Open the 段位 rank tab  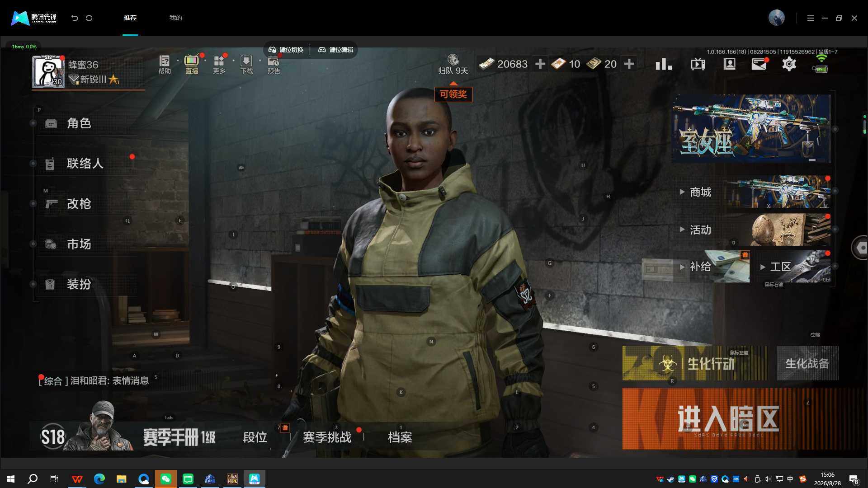[255, 437]
